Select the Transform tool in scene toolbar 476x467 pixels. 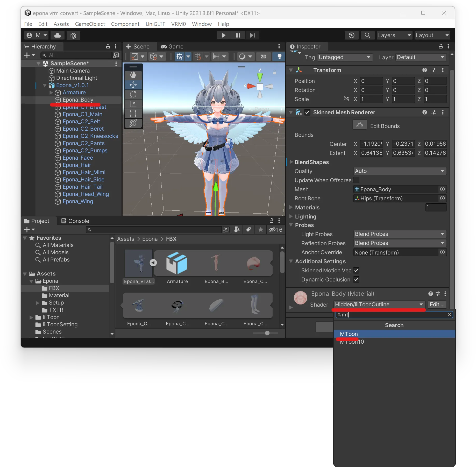coord(133,123)
